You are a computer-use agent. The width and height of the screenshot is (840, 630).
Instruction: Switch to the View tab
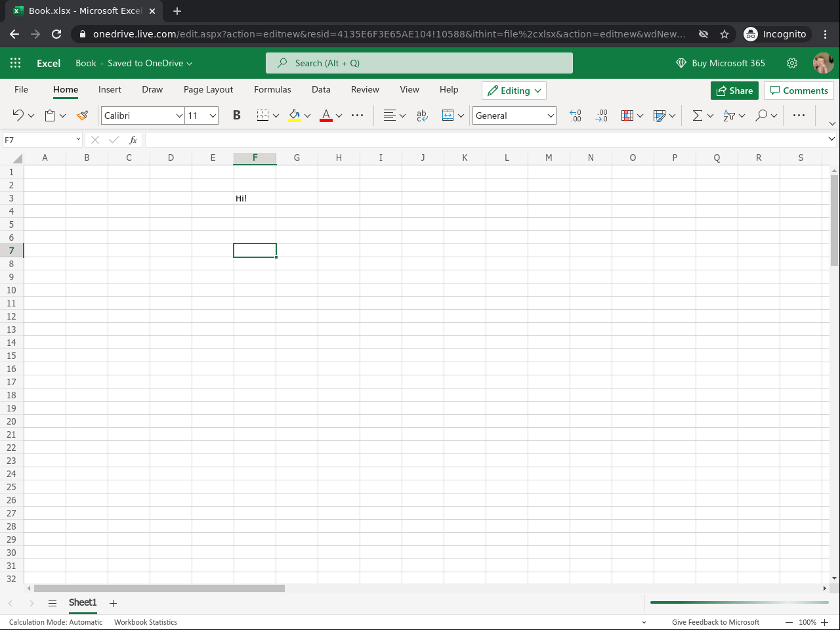point(409,90)
